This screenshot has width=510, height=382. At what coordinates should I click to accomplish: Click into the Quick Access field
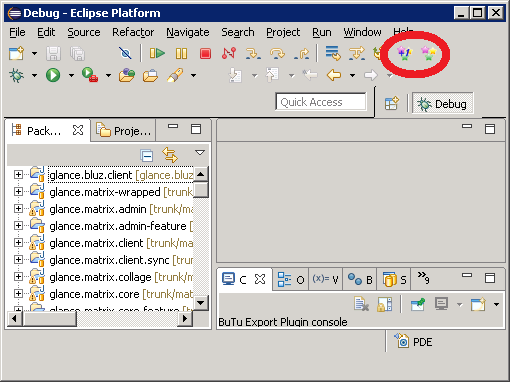point(321,102)
